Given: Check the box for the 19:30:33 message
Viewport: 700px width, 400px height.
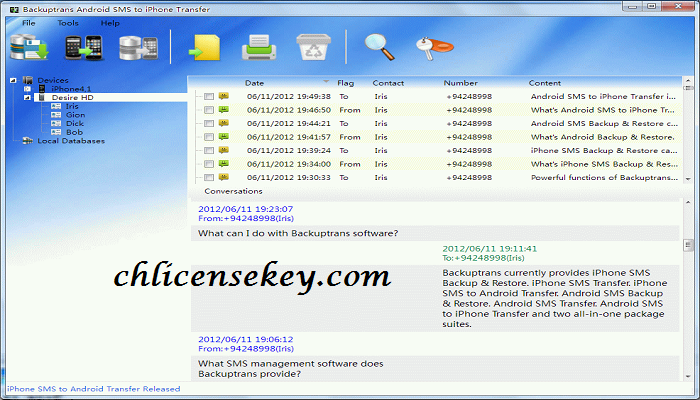Looking at the screenshot, I should click(209, 177).
